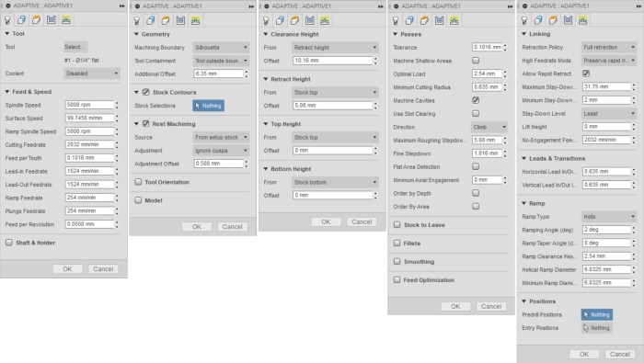
Task: Click the Entry Positions Nothing button
Action: [597, 328]
